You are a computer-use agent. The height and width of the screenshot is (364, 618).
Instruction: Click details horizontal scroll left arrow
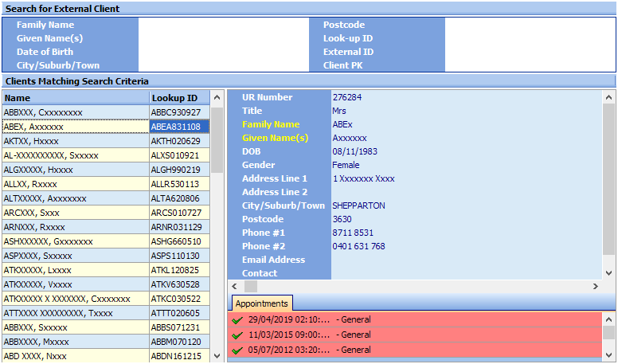point(234,286)
